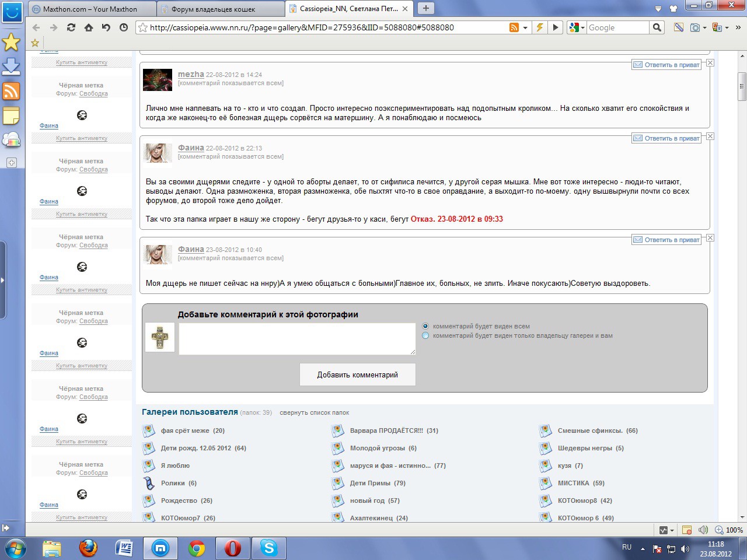
Task: Click the go/play arrow beside address bar
Action: (x=556, y=27)
